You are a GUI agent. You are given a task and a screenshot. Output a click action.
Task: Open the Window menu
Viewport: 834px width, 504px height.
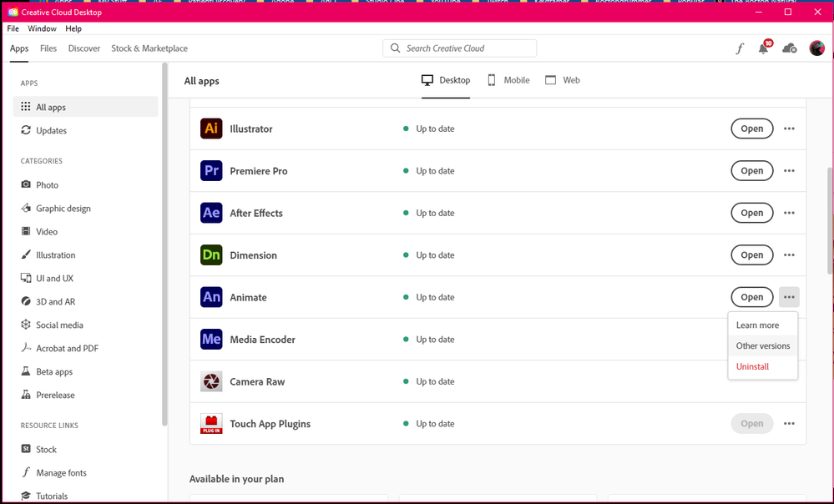point(42,28)
